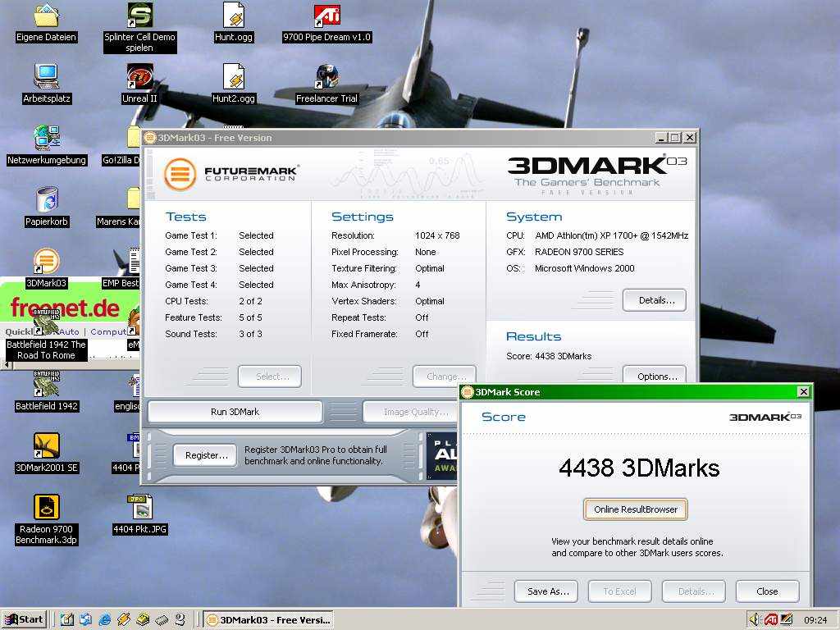
Task: Click the 1024 x 768 resolution value
Action: [x=437, y=235]
